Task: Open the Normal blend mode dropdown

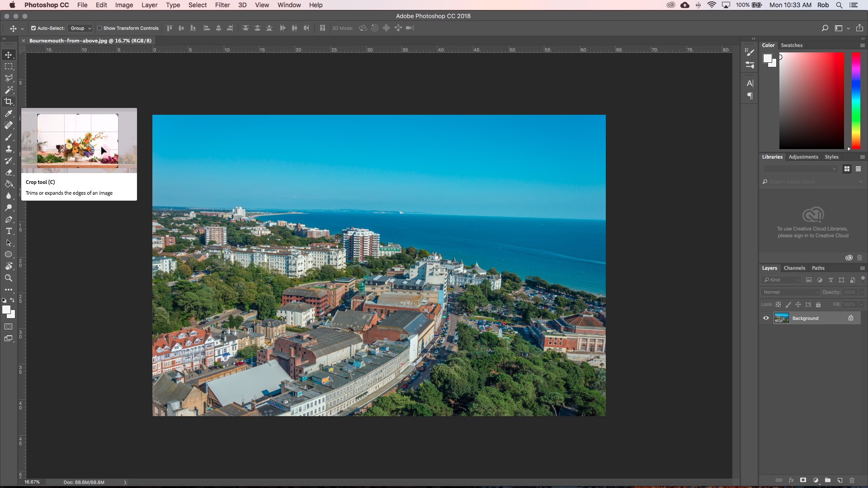Action: click(x=791, y=292)
